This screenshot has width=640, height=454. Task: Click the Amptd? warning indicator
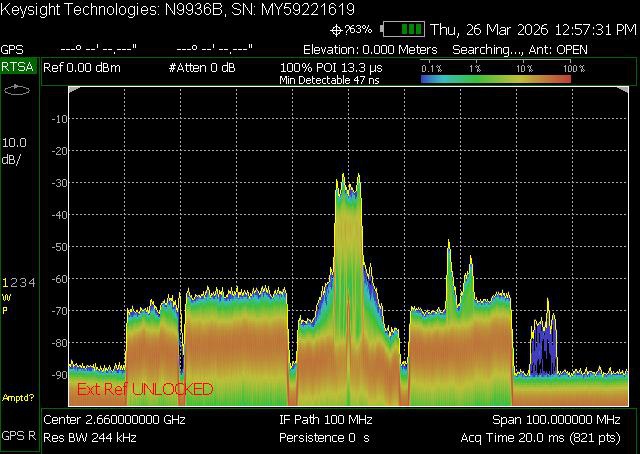tap(18, 397)
